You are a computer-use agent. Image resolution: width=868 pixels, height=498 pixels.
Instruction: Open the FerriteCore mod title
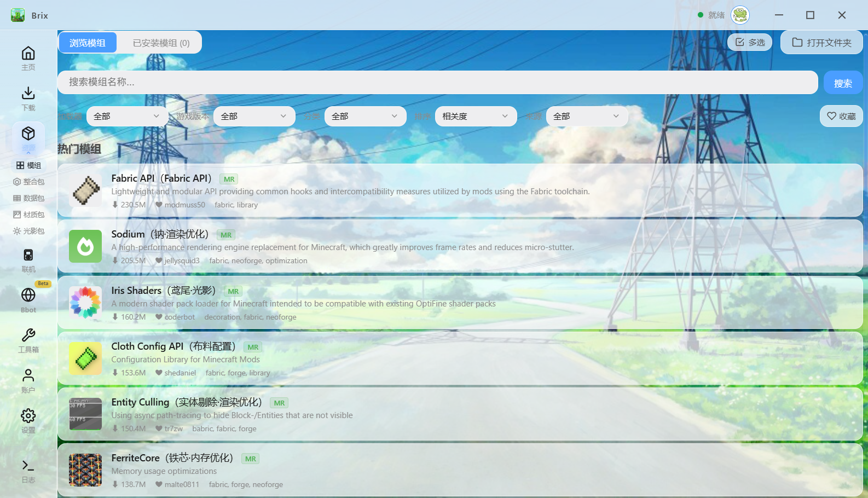(x=172, y=458)
